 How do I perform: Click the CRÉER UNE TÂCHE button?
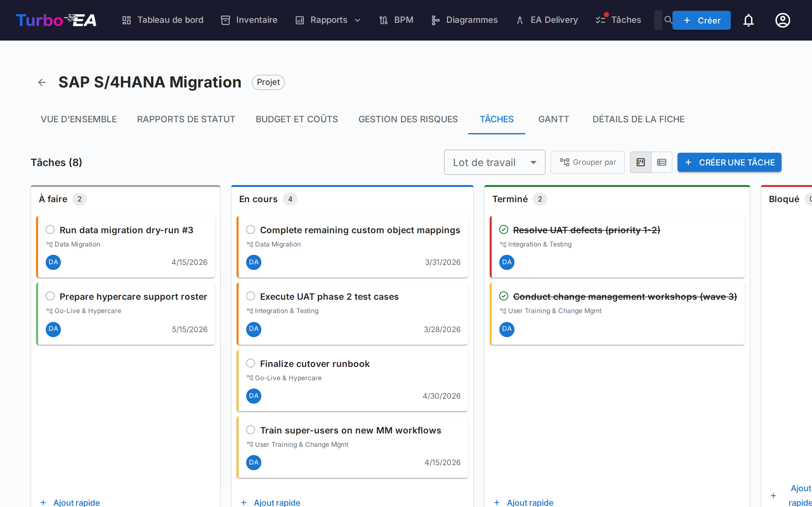tap(729, 162)
